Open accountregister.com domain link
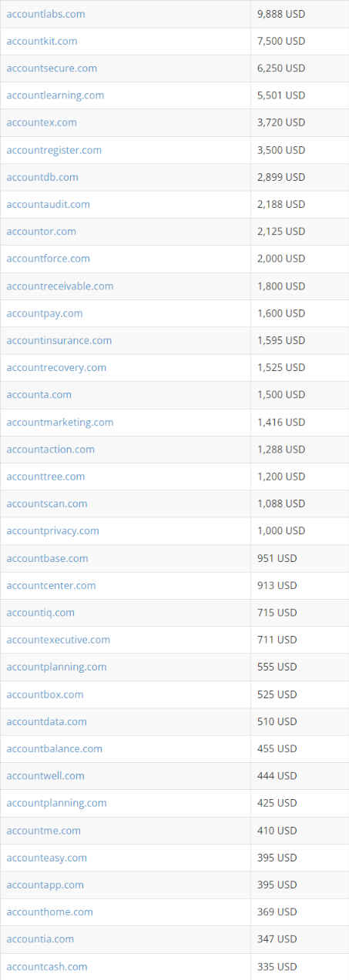Viewport: 349px width, 980px height. (x=54, y=149)
